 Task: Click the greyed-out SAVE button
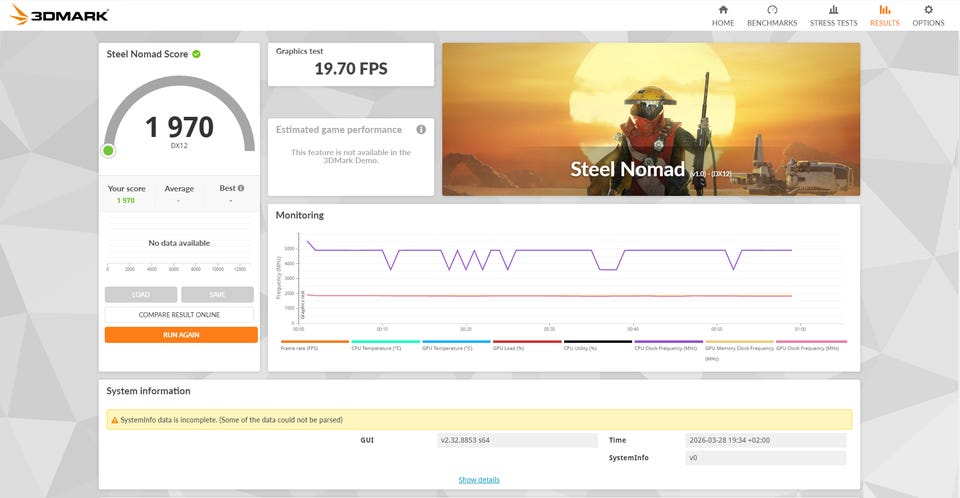point(217,295)
